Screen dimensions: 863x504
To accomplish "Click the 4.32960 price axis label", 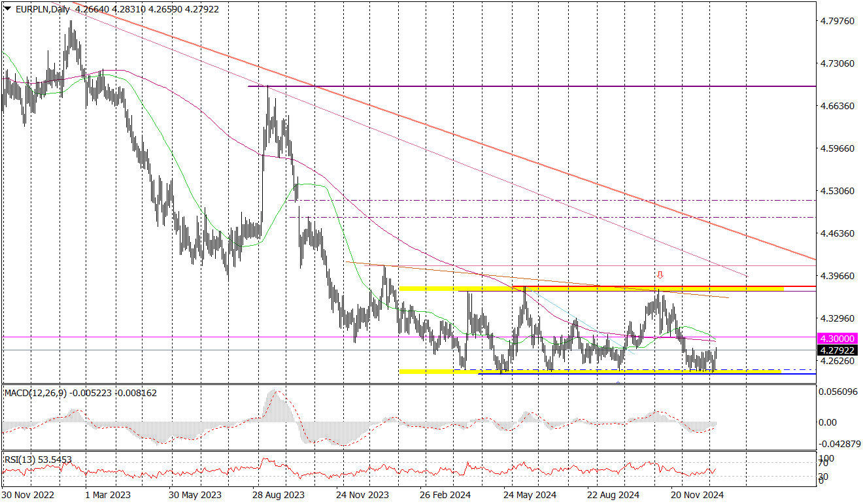I will pos(838,318).
